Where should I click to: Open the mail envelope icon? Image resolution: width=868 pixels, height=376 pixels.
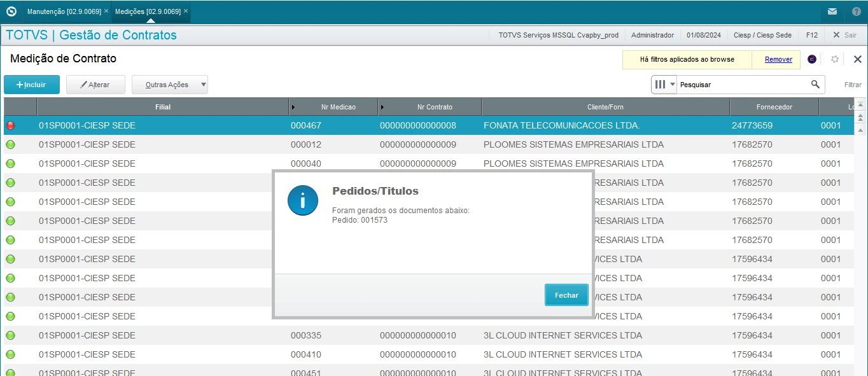(x=832, y=11)
